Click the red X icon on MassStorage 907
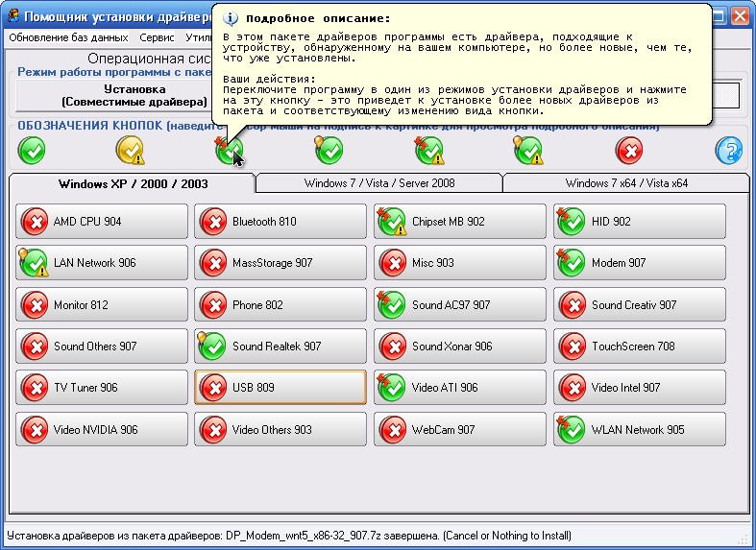The image size is (756, 550). point(213,263)
